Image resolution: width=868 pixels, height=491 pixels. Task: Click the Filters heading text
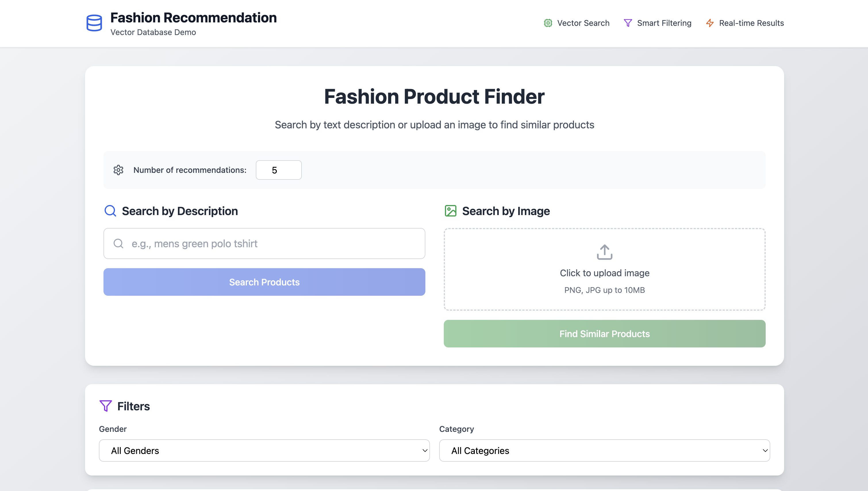pos(134,406)
